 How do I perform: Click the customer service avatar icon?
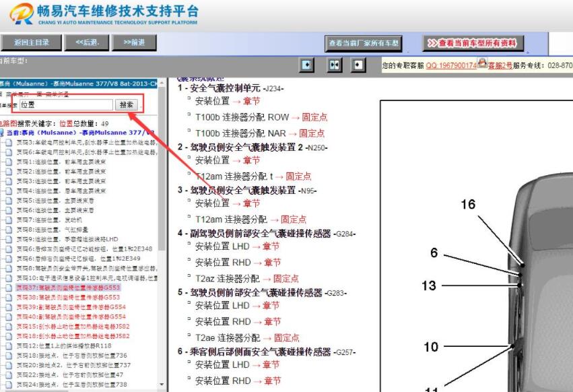(482, 63)
